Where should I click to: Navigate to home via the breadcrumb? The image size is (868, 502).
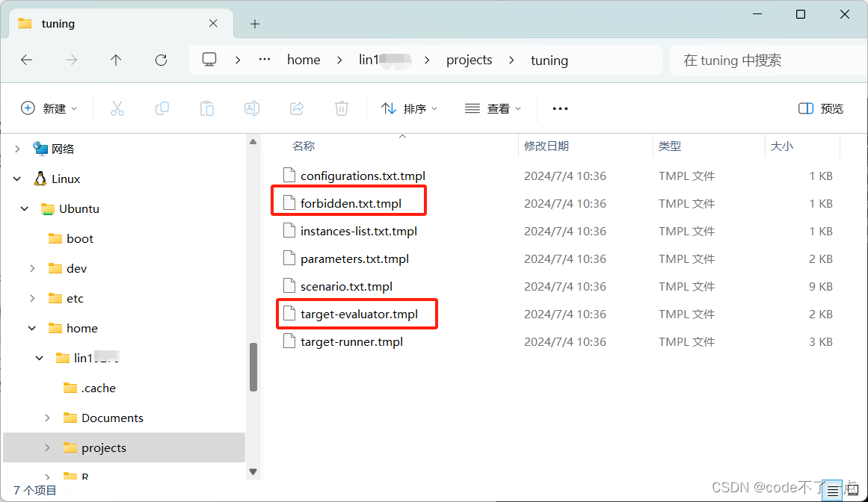pyautogui.click(x=304, y=60)
